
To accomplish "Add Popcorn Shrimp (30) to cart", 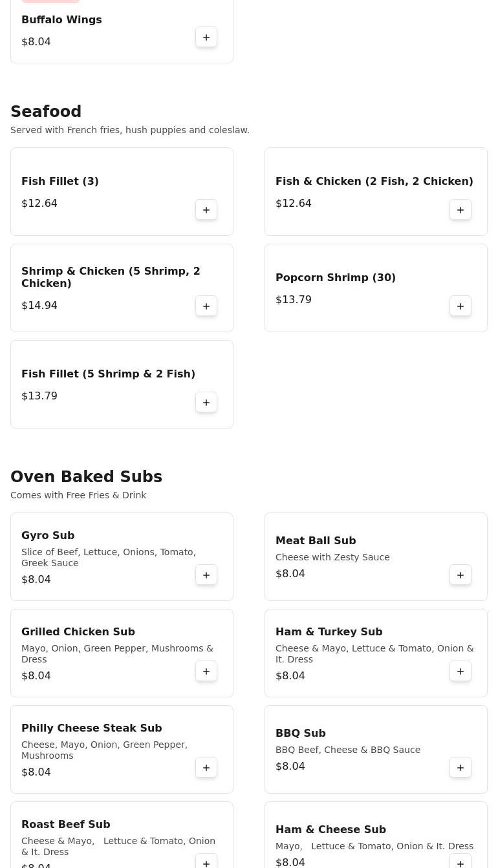I will [460, 306].
